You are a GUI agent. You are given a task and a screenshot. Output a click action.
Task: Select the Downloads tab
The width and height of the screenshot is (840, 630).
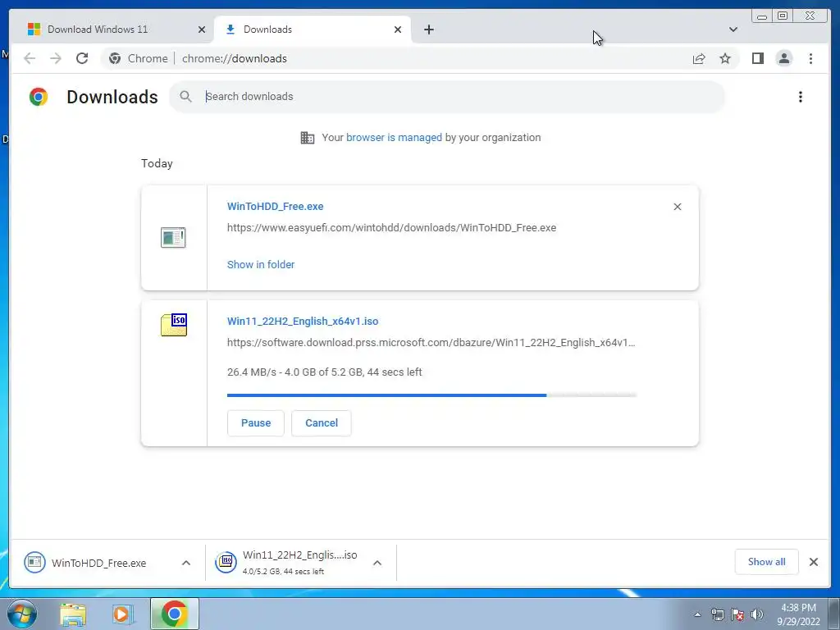(313, 30)
